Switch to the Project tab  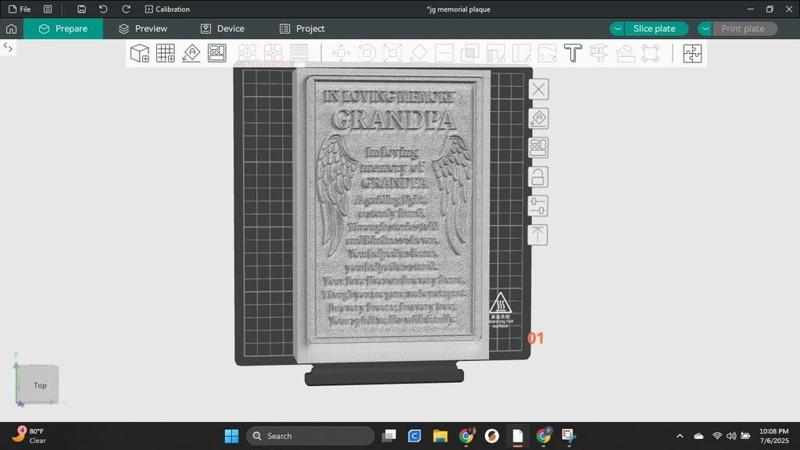pos(302,29)
